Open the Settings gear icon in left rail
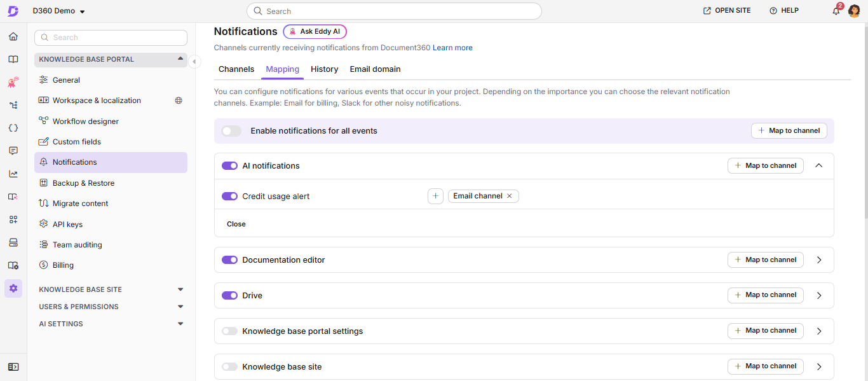 (x=13, y=288)
